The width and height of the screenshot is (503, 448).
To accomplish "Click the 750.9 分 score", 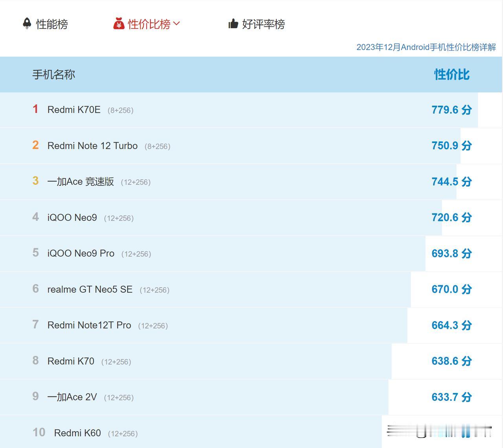I will click(x=452, y=145).
